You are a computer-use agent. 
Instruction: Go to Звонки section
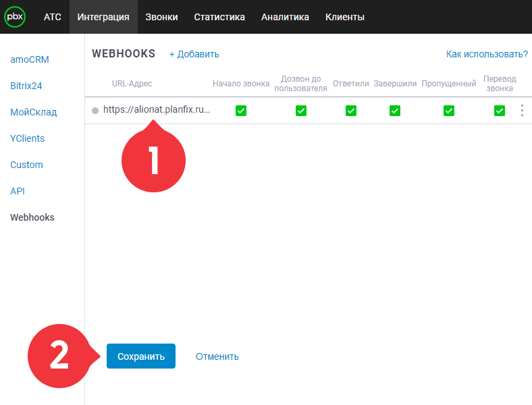(161, 17)
